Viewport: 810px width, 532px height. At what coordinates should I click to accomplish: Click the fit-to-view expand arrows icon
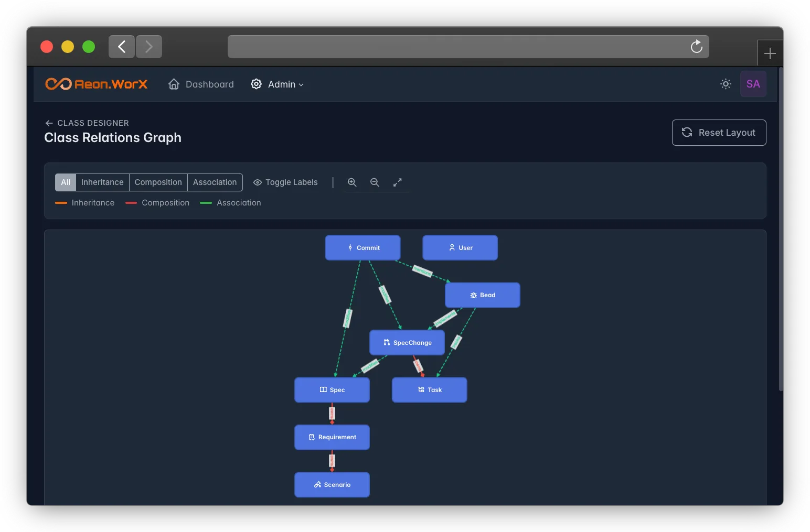click(398, 182)
